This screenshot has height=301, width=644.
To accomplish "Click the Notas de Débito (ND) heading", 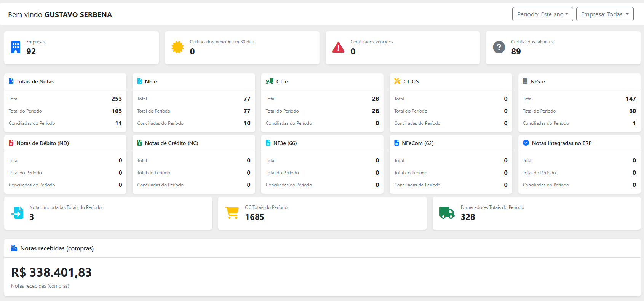I will (x=43, y=143).
